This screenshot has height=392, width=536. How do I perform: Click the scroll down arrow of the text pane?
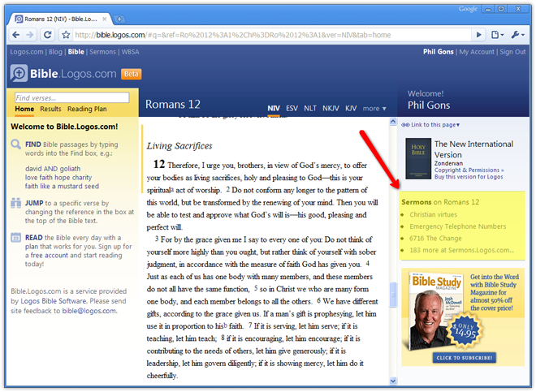click(393, 381)
